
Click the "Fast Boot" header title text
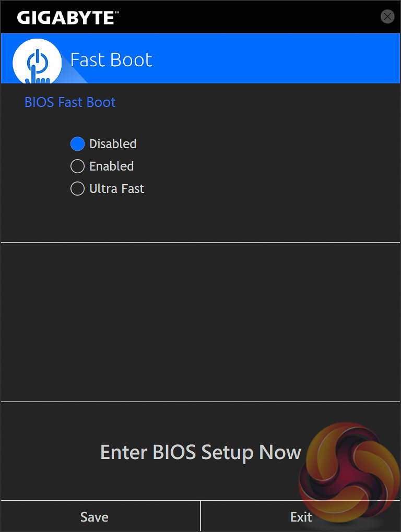coord(111,60)
